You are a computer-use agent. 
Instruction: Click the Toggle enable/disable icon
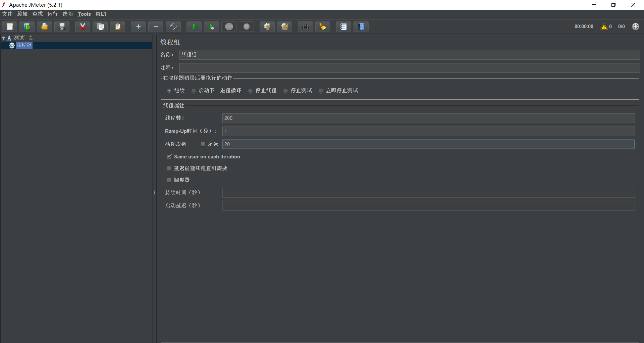[x=173, y=27]
